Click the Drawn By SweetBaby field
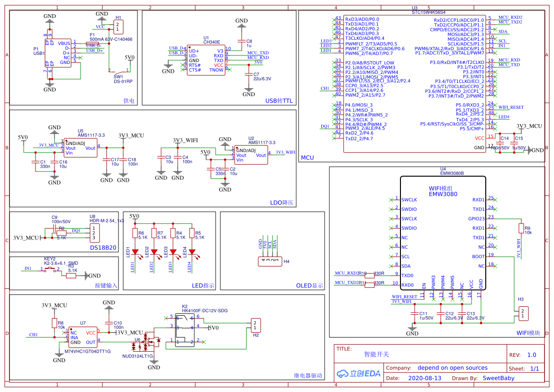 tap(498, 378)
